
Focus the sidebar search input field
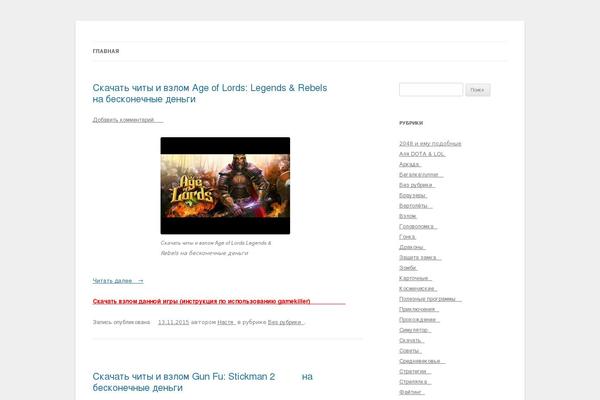[x=431, y=90]
